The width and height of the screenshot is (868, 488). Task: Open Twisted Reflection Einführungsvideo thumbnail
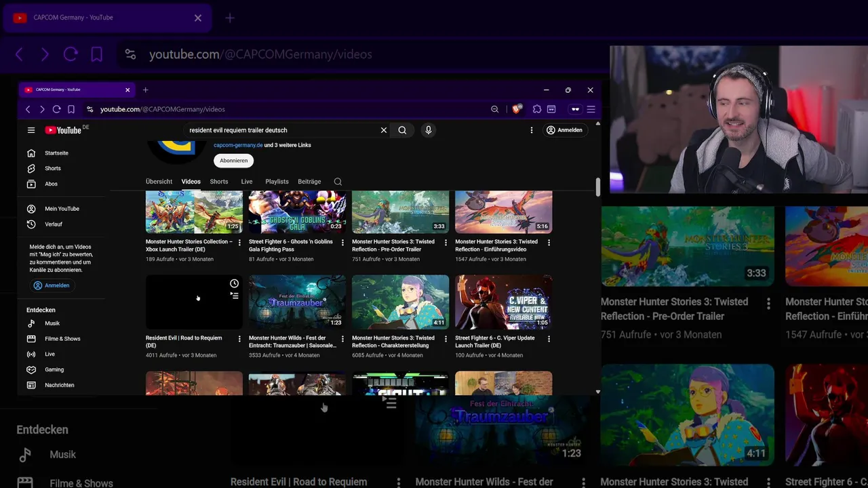point(503,212)
